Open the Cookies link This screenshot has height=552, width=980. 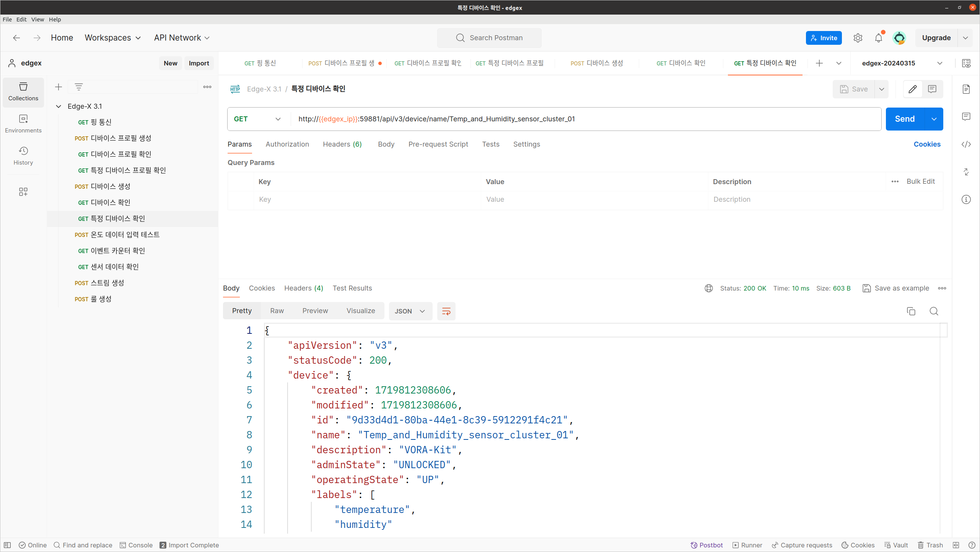pos(927,144)
